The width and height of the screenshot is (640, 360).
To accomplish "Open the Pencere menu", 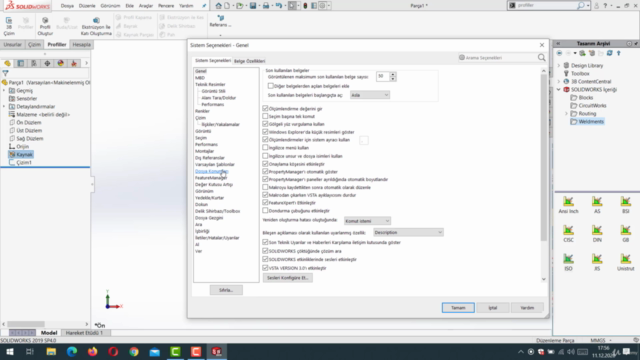I will click(166, 6).
